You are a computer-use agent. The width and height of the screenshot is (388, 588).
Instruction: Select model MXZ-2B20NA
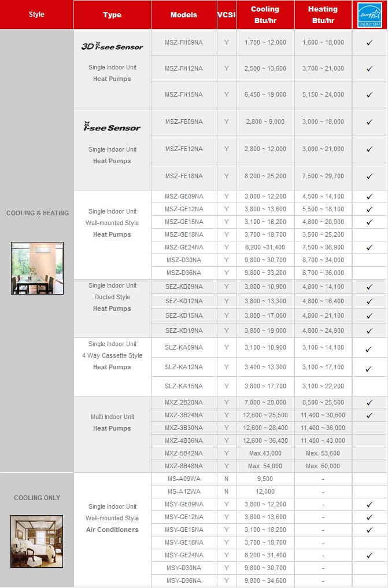tap(183, 403)
